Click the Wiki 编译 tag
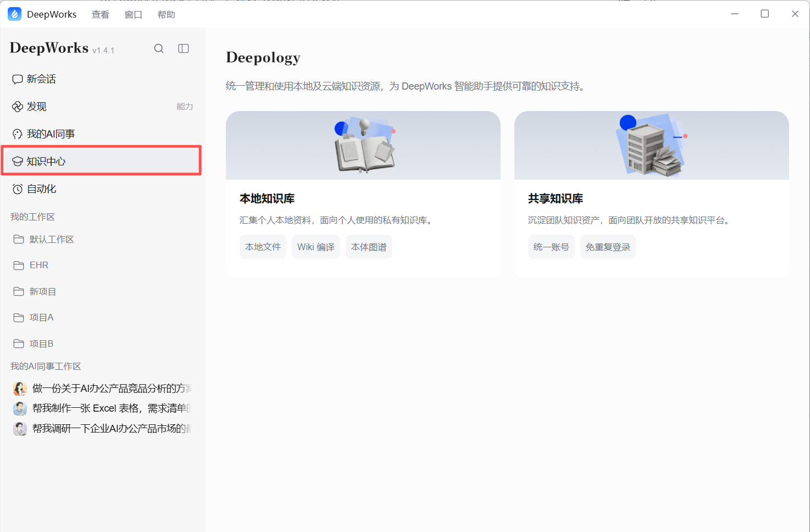Screen dimensions: 810x532 click(316, 247)
